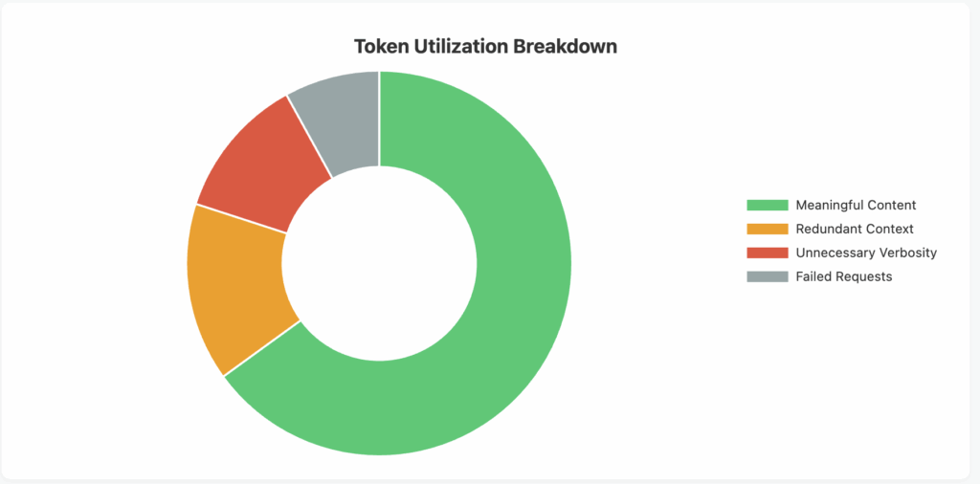The height and width of the screenshot is (484, 980).
Task: Click the divider between gray and red slices
Action: pyautogui.click(x=310, y=136)
